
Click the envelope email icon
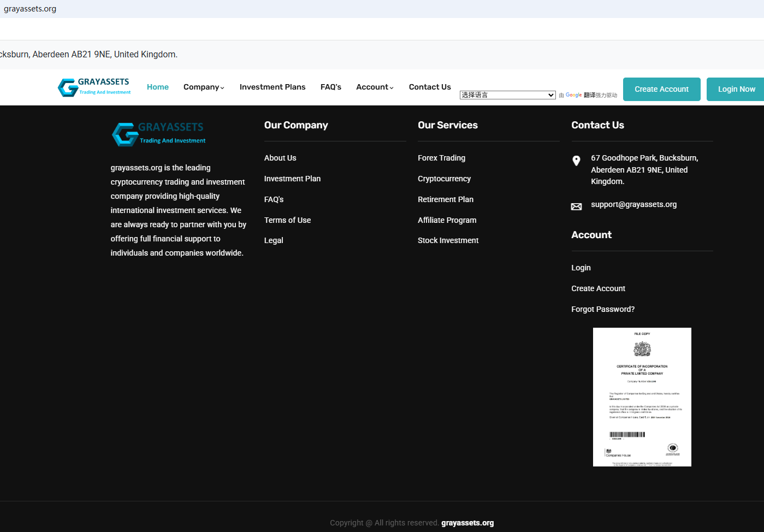pyautogui.click(x=576, y=206)
